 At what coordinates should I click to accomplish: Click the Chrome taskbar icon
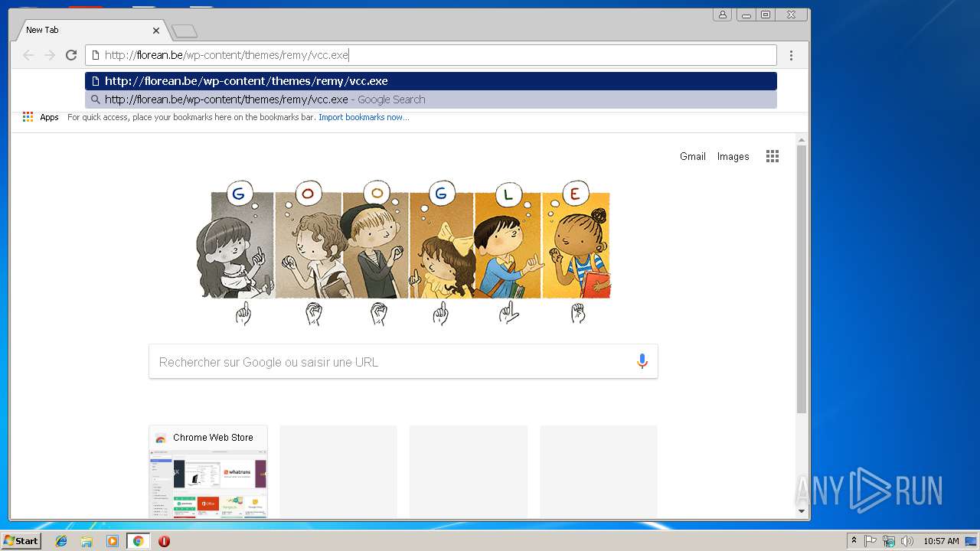pyautogui.click(x=138, y=541)
